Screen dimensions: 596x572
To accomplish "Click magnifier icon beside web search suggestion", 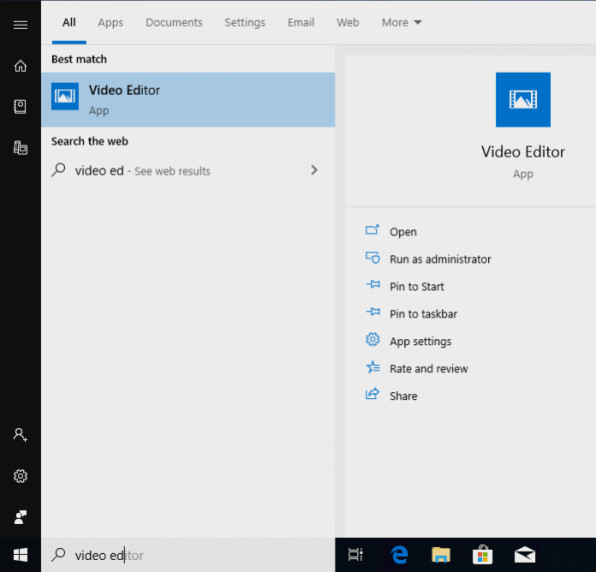I will pyautogui.click(x=59, y=170).
